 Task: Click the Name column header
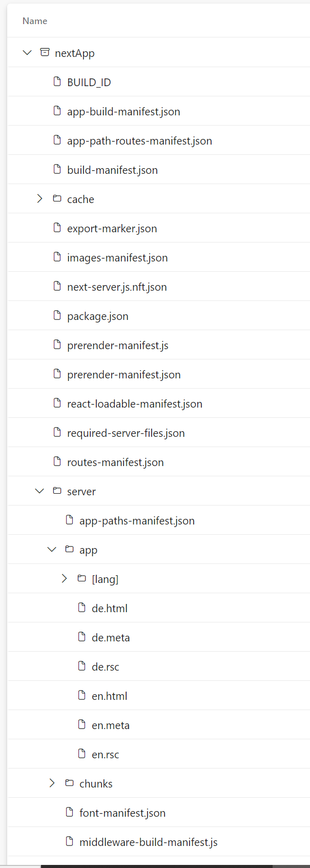(x=34, y=21)
